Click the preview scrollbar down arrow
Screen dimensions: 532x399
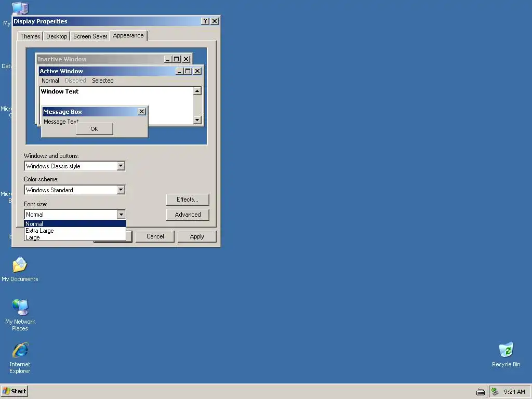point(197,120)
